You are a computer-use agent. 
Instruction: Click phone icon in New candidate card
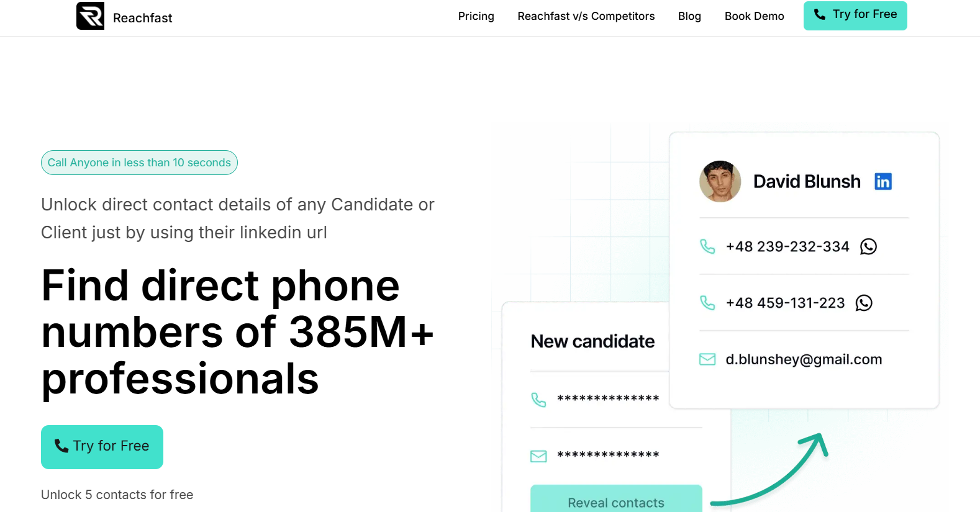click(x=538, y=400)
